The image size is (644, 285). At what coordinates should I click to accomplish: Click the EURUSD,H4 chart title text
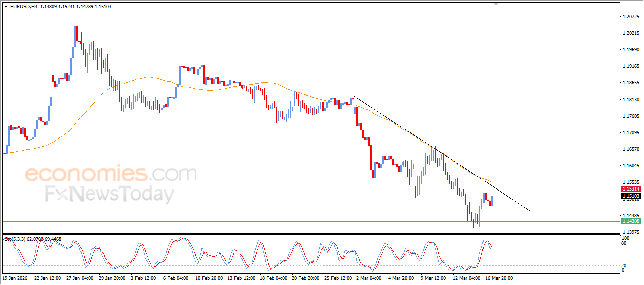pos(23,7)
